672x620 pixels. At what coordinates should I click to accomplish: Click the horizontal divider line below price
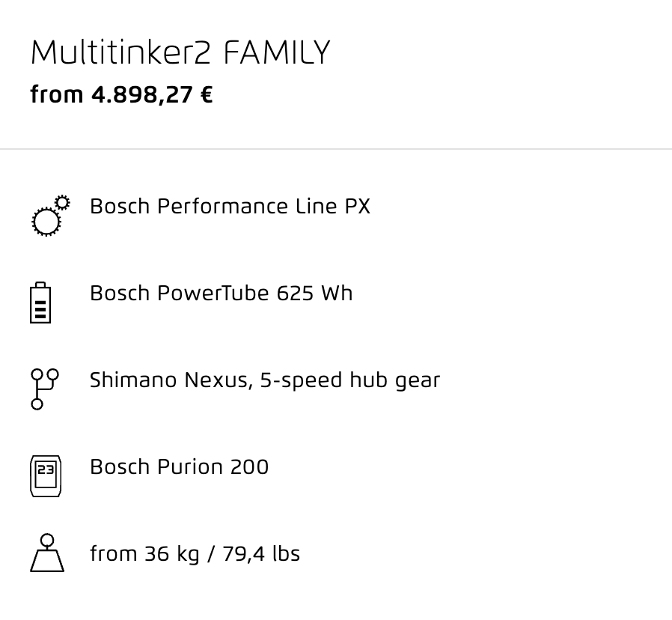[x=336, y=149]
